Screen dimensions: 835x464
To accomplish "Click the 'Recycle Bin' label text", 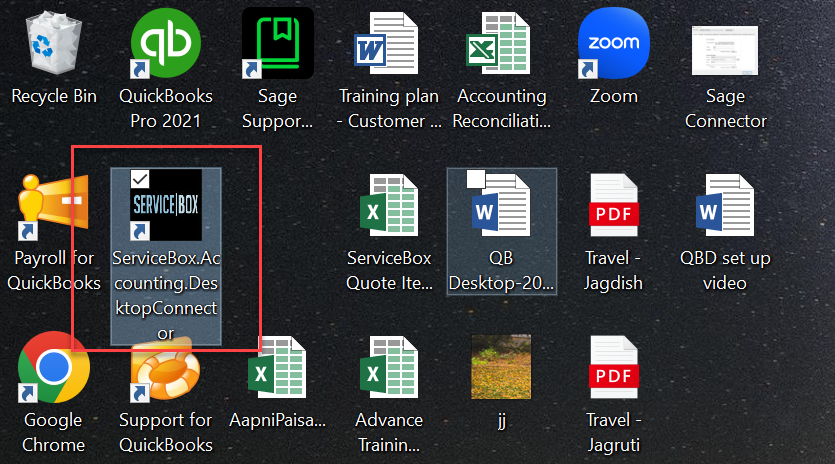I will click(54, 96).
